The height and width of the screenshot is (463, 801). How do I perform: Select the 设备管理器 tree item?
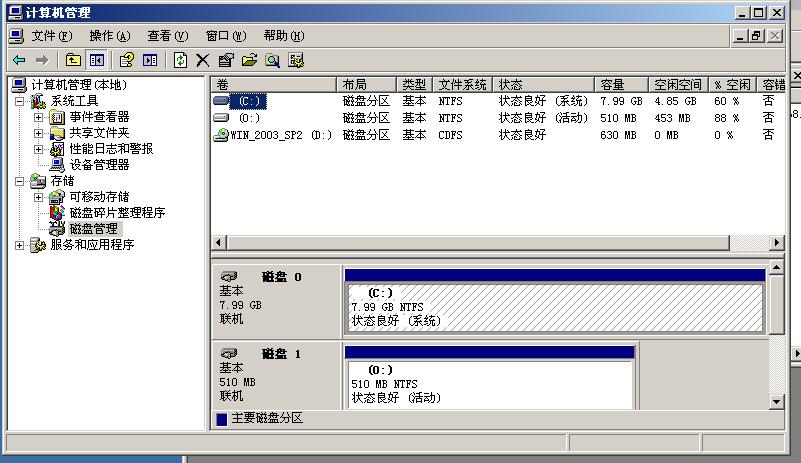(99, 165)
